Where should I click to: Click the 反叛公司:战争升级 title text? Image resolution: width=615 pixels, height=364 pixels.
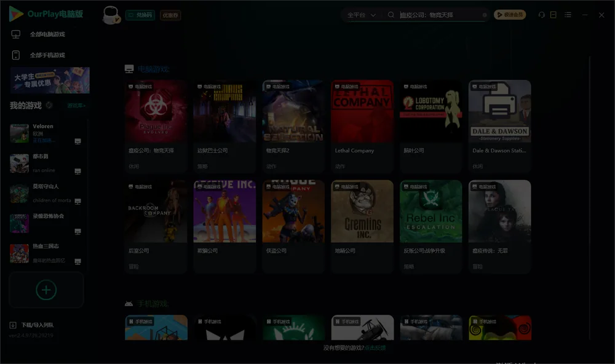pos(424,251)
